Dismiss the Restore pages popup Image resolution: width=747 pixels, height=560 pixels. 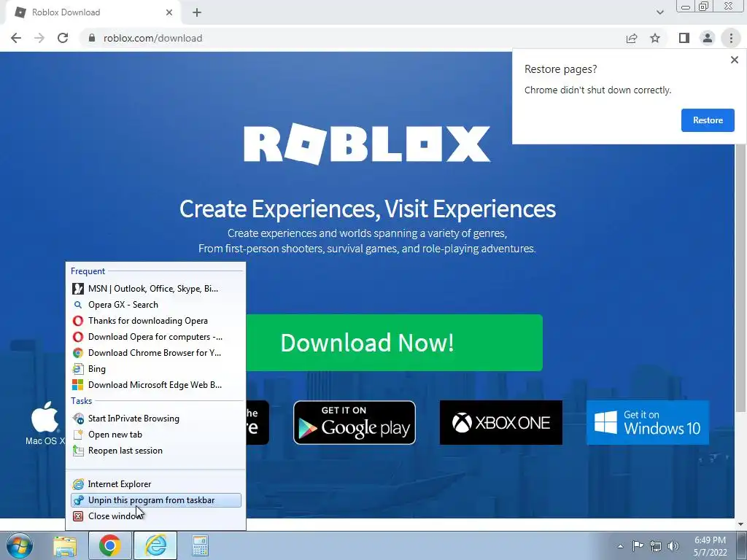[x=734, y=60]
